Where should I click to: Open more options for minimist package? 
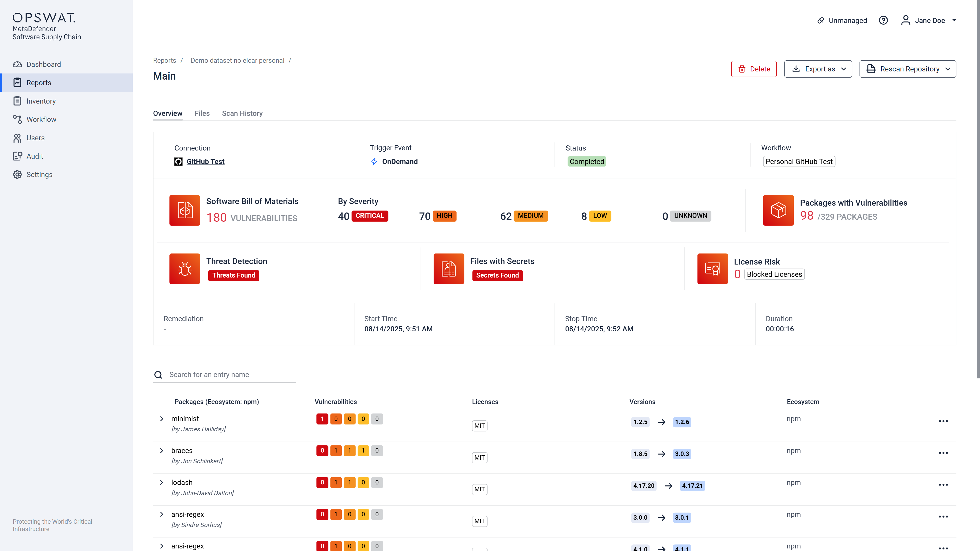click(943, 421)
